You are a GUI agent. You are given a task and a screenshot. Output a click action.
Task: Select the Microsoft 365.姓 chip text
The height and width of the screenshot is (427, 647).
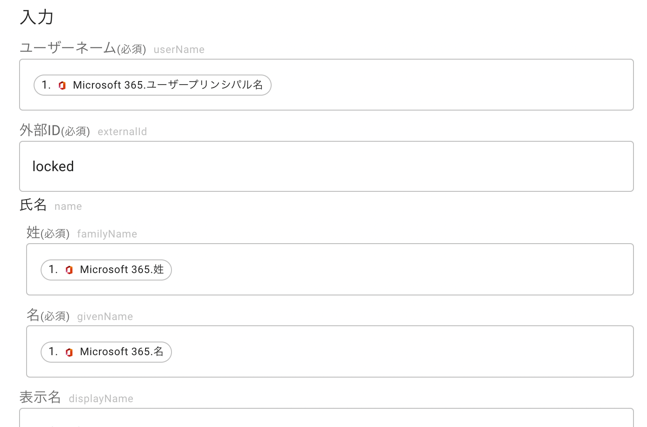(x=122, y=269)
